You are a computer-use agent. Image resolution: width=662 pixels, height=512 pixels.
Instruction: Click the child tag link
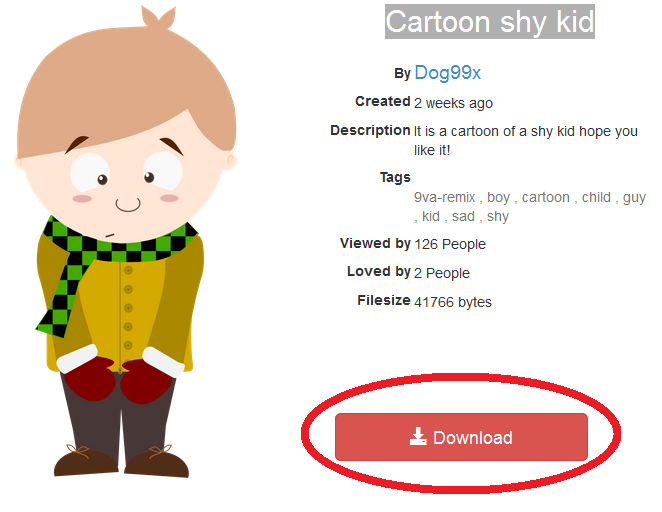coord(596,197)
